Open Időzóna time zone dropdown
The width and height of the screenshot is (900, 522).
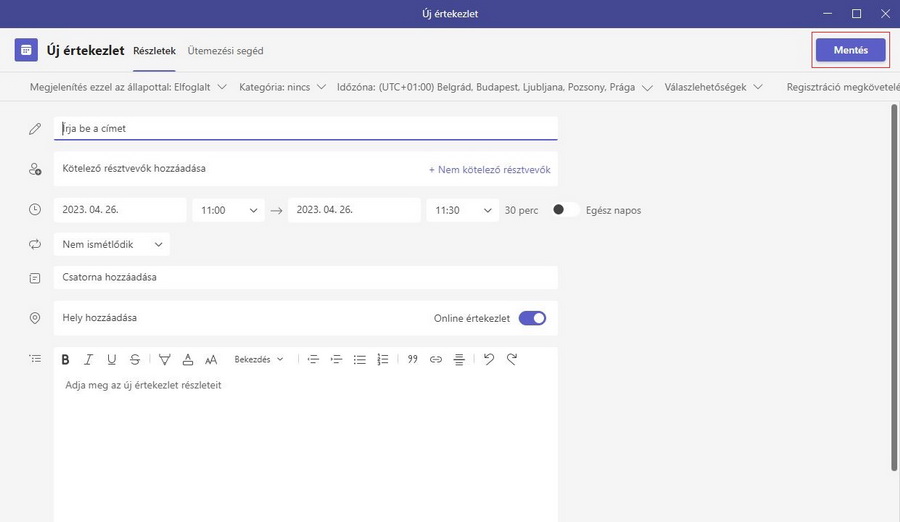495,87
